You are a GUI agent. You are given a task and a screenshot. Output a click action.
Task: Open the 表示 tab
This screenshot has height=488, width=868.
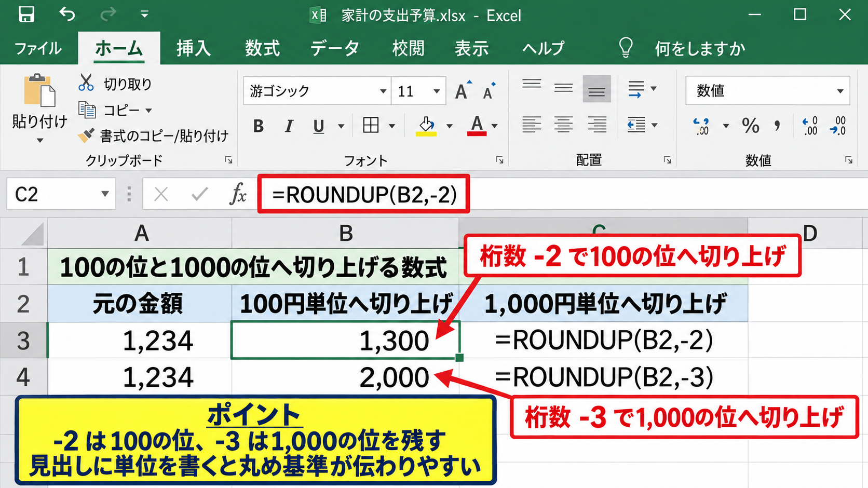(x=471, y=48)
